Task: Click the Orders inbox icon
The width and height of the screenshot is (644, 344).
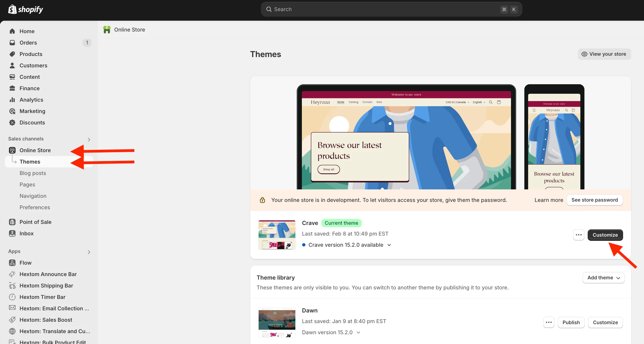Action: (x=12, y=43)
